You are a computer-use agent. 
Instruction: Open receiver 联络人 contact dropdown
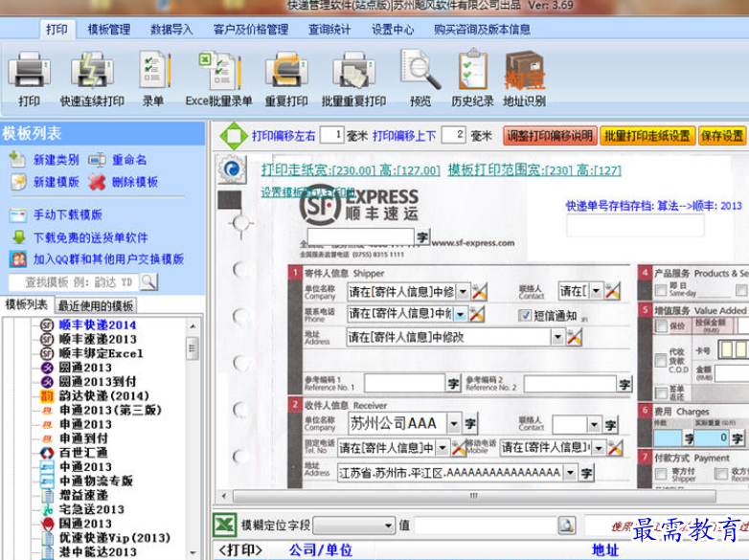click(593, 424)
